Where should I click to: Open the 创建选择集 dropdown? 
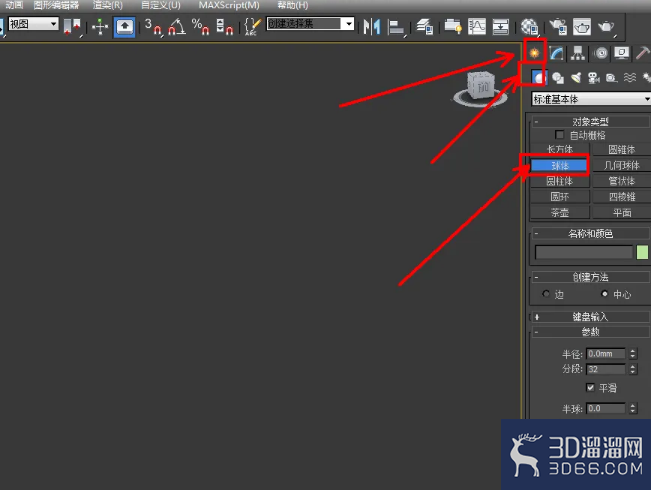point(310,24)
